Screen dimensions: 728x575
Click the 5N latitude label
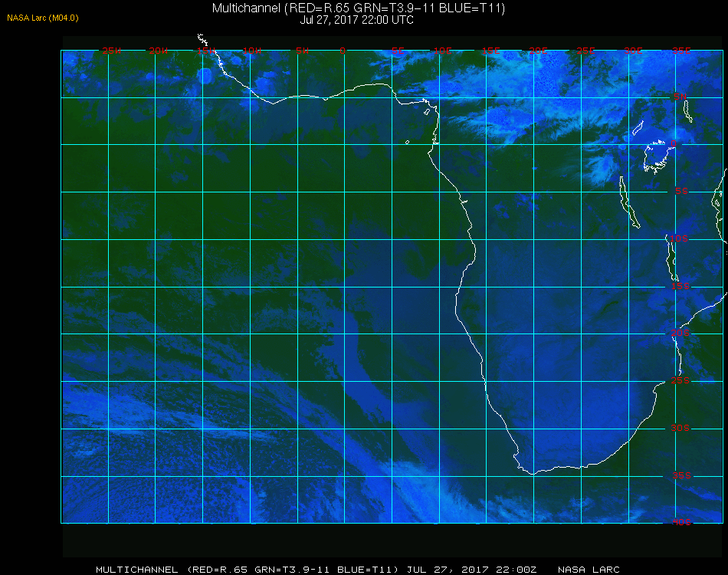point(680,97)
